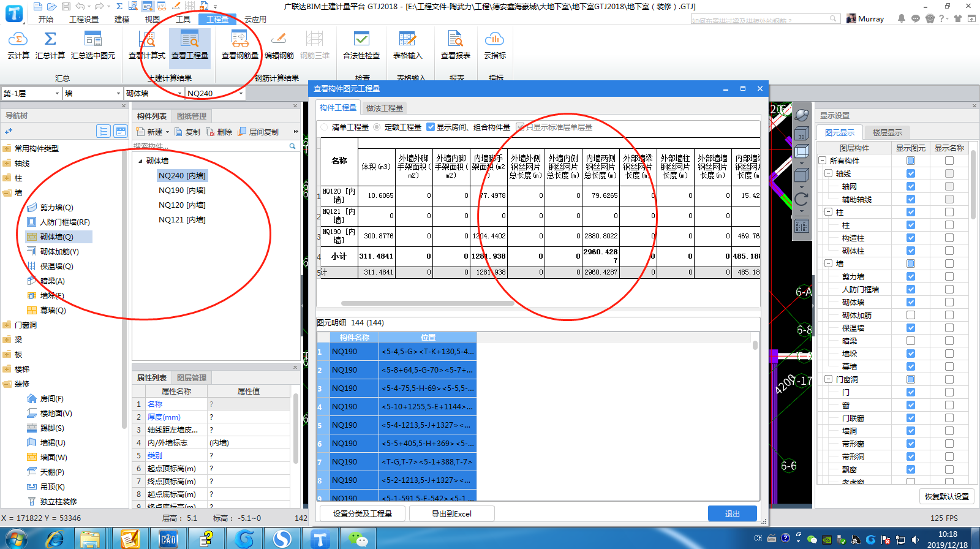Open the 工程设置 ribbon tab

(84, 19)
